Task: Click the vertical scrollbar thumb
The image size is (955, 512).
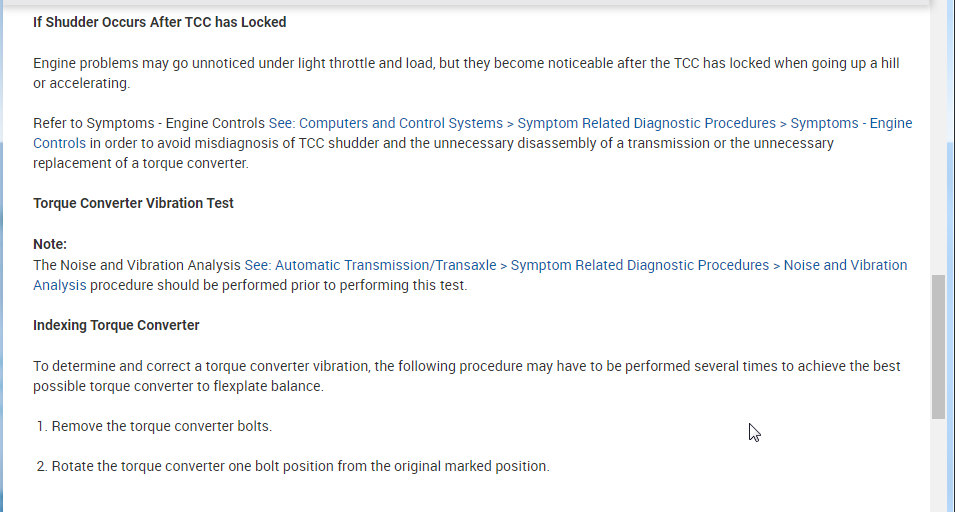Action: tap(938, 346)
